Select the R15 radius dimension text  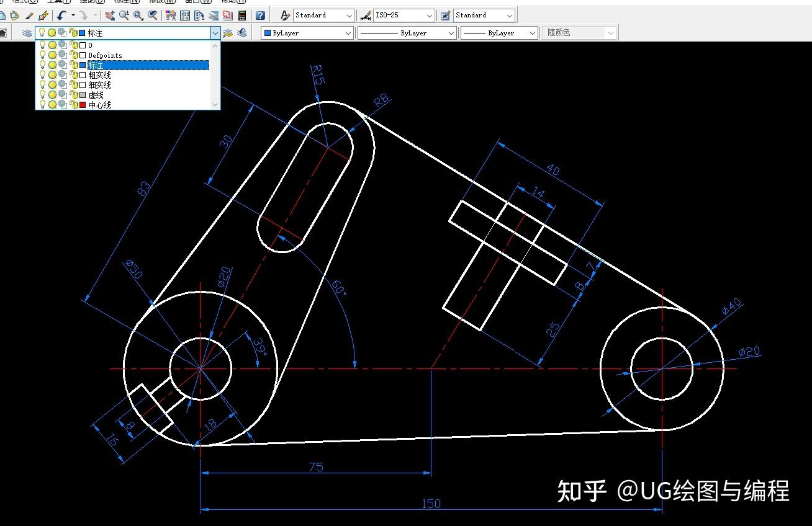[x=317, y=74]
